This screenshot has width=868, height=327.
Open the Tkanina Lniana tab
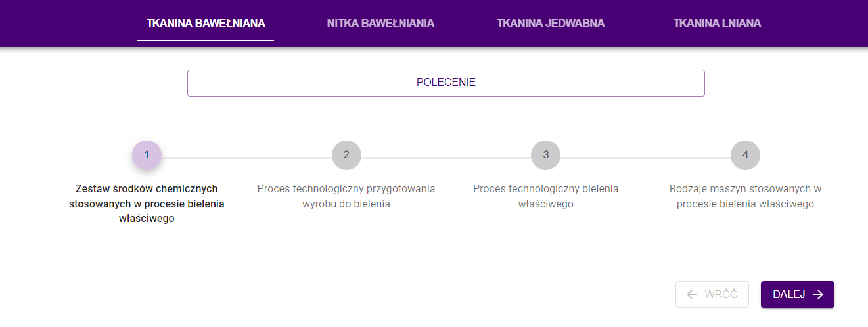coord(717,24)
